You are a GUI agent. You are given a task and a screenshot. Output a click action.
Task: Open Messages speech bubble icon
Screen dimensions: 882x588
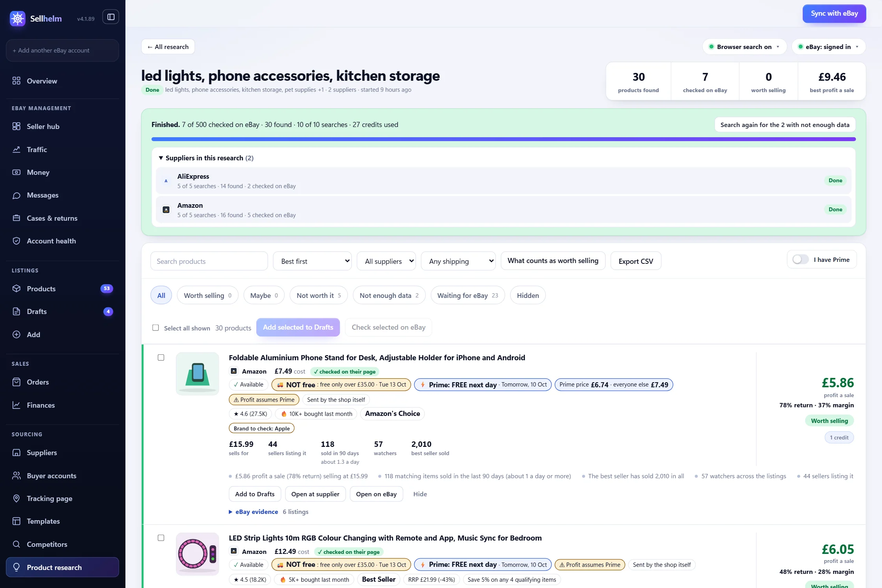tap(16, 195)
